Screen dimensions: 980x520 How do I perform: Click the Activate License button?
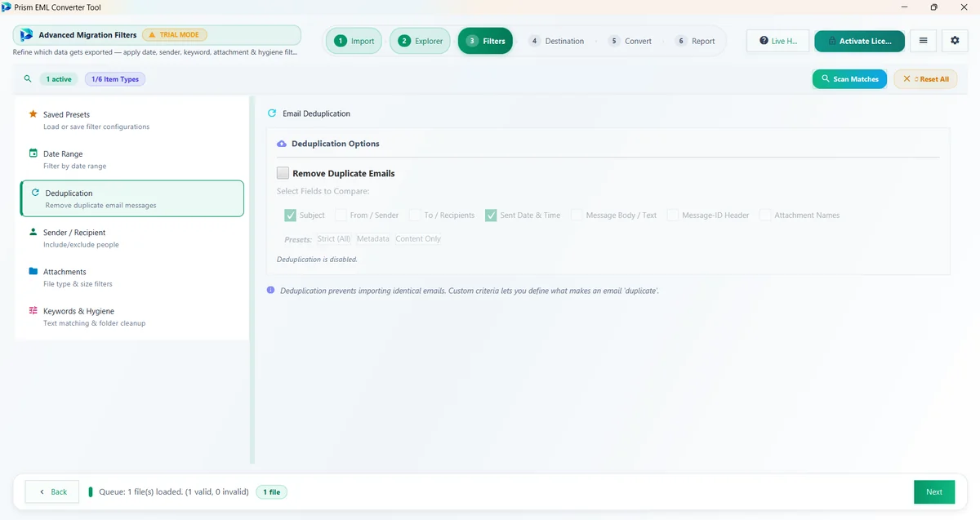point(859,41)
